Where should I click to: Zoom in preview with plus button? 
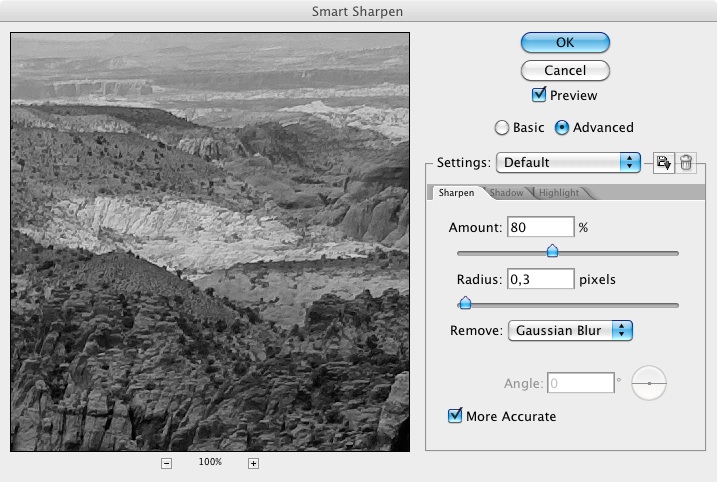point(253,463)
